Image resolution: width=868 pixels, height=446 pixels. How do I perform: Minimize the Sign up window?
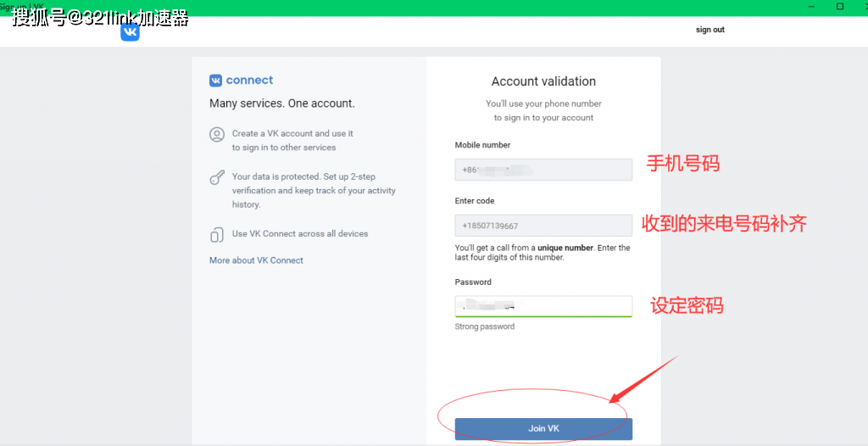pos(811,7)
